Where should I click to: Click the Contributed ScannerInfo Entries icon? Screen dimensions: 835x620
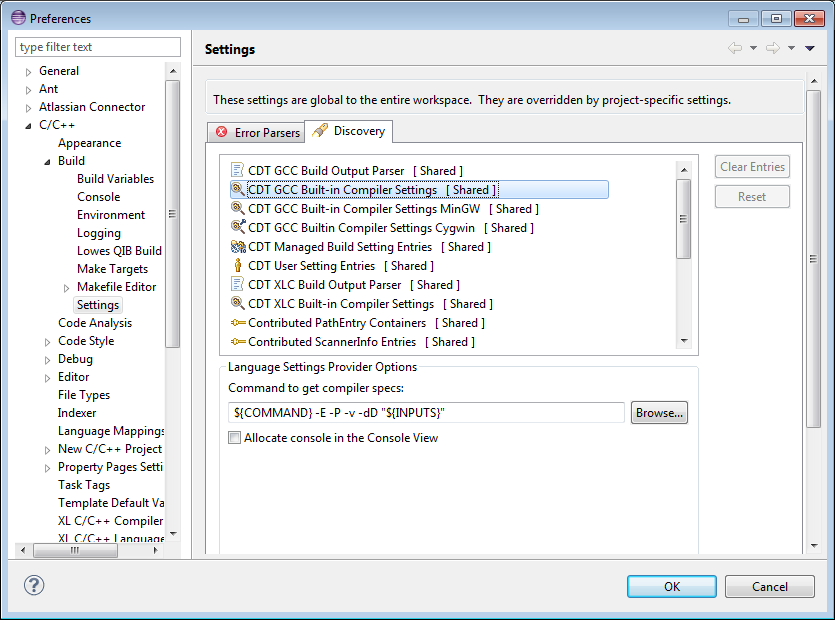tap(238, 341)
